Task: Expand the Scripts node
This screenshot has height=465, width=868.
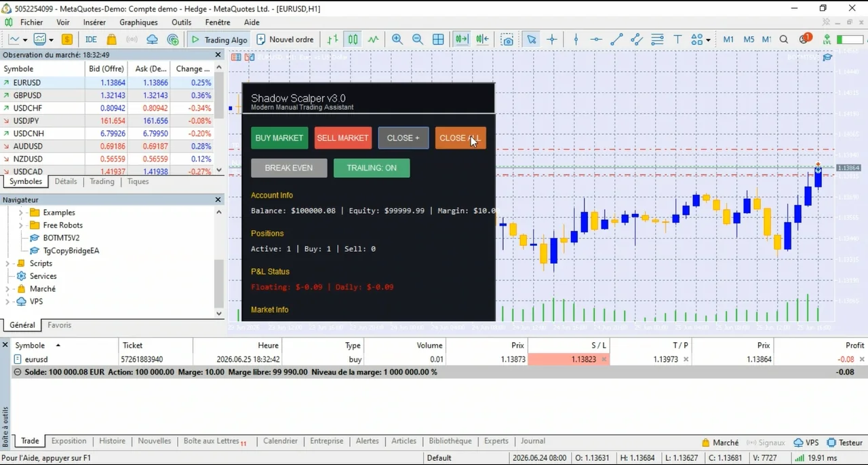Action: [x=7, y=263]
